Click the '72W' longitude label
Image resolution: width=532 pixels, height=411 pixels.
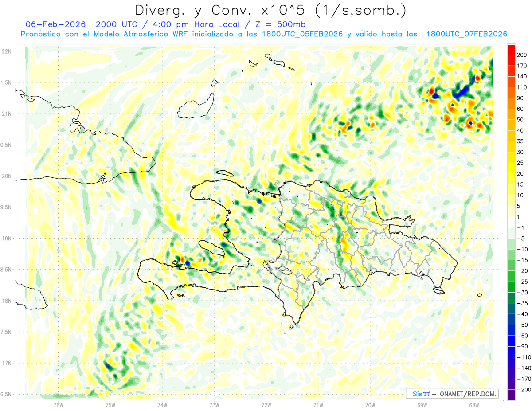tap(266, 404)
